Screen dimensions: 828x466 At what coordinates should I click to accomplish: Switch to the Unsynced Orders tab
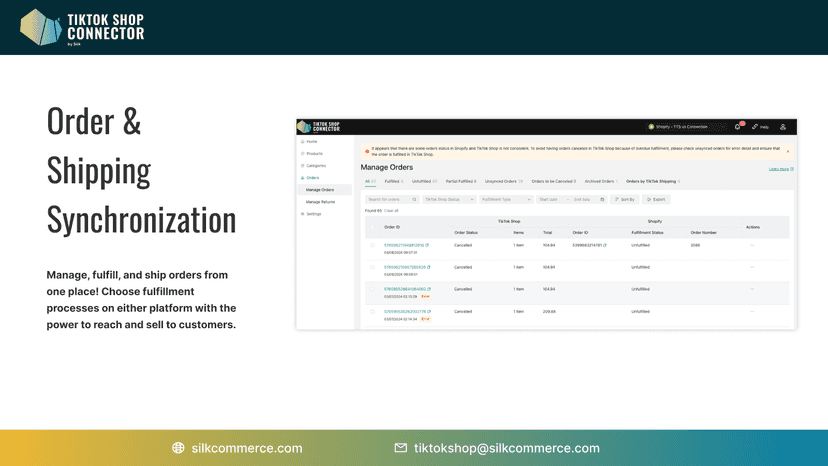504,182
